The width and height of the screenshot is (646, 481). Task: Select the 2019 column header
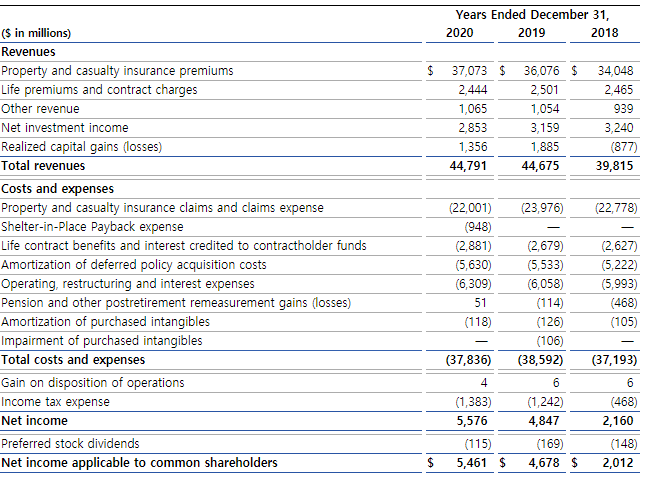tap(531, 33)
